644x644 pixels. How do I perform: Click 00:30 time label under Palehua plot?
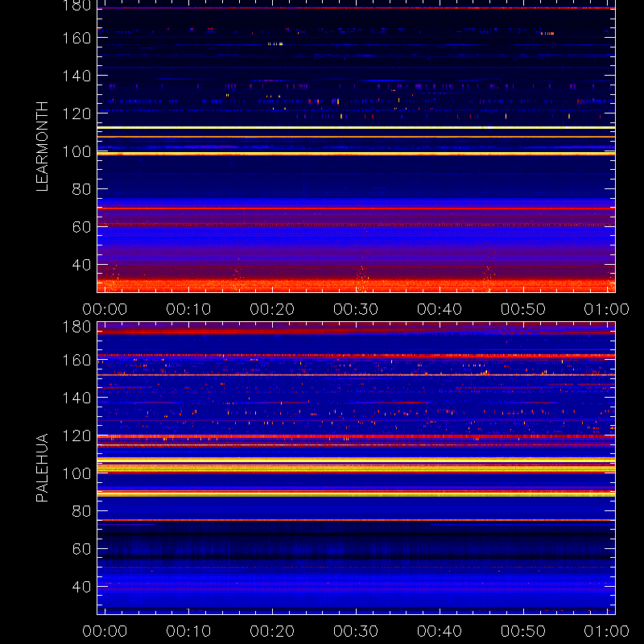[356, 631]
